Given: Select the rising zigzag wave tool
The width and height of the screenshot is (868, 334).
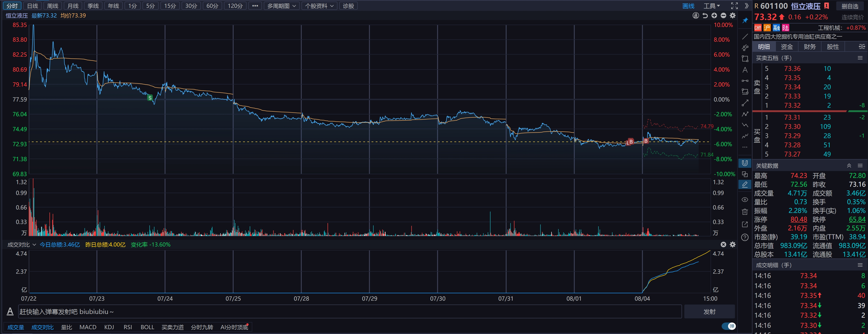Looking at the screenshot, I should [745, 136].
